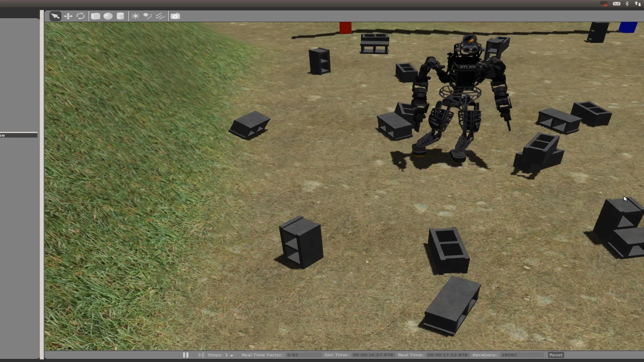
Task: Toggle the arrow Selection mode tool
Action: tap(55, 16)
